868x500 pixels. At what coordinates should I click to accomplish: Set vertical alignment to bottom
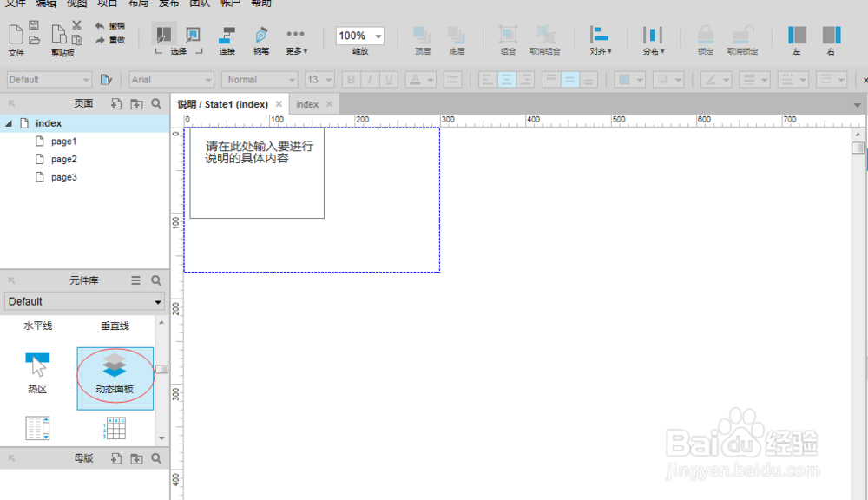pyautogui.click(x=589, y=80)
